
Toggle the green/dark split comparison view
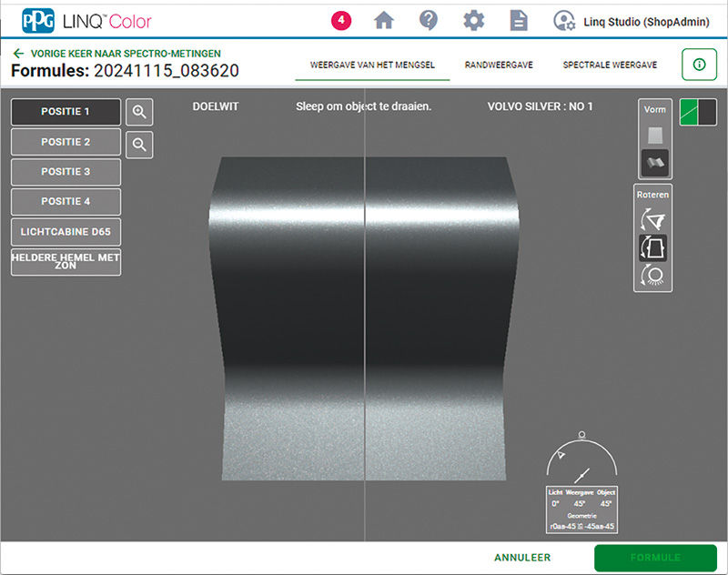[698, 112]
